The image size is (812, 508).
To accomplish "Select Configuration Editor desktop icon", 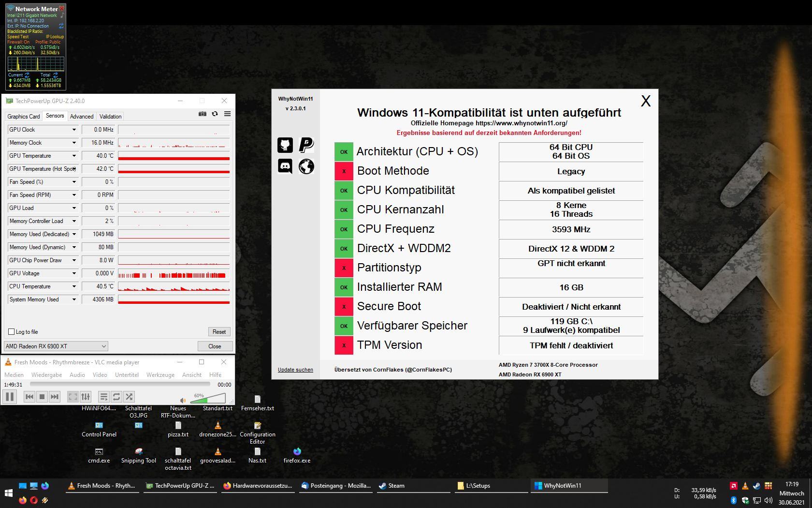I will click(258, 433).
